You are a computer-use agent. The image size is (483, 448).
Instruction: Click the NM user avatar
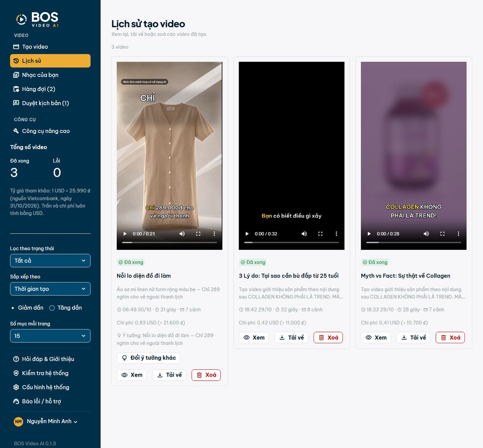point(18,421)
